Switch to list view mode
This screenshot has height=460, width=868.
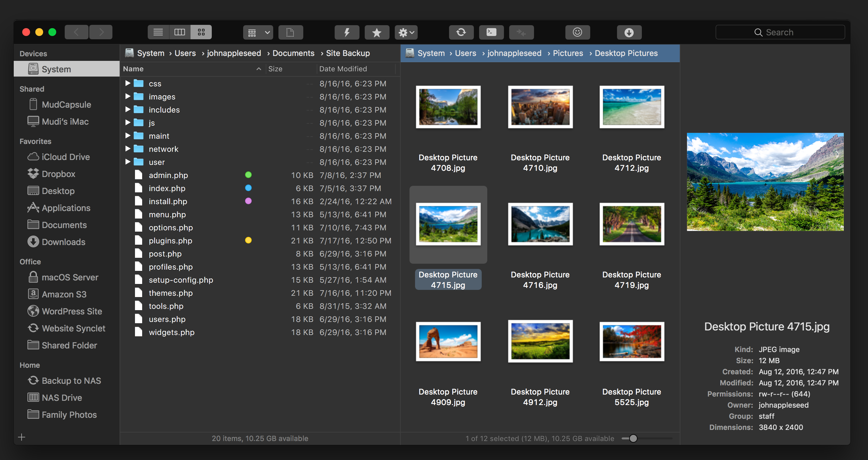click(158, 32)
